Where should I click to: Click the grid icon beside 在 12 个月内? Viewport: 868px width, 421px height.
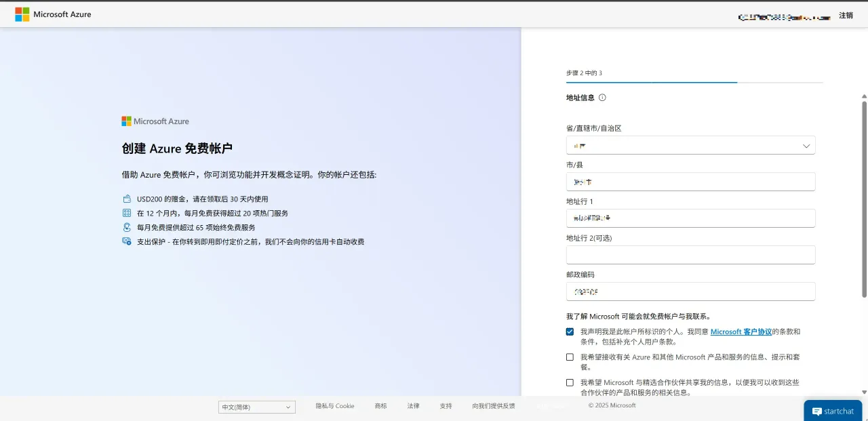(127, 213)
